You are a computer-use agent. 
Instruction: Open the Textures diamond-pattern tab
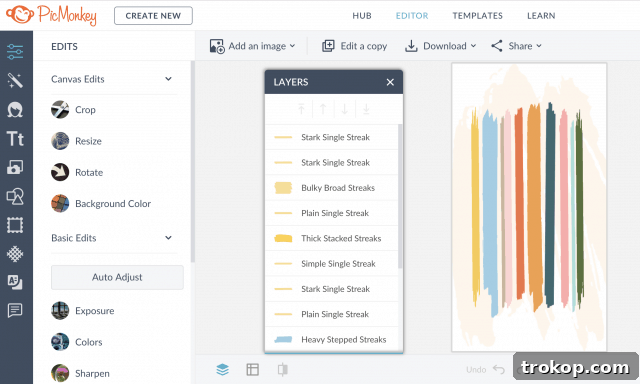[15, 254]
